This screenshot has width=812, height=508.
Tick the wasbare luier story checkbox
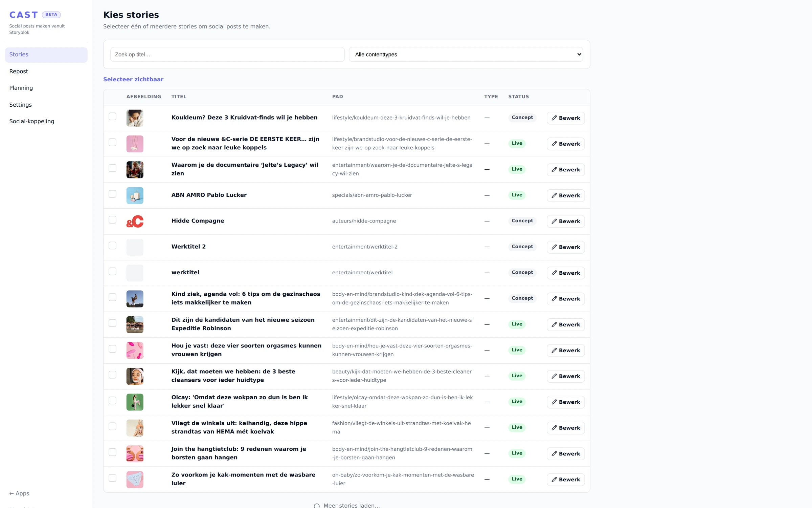click(112, 478)
